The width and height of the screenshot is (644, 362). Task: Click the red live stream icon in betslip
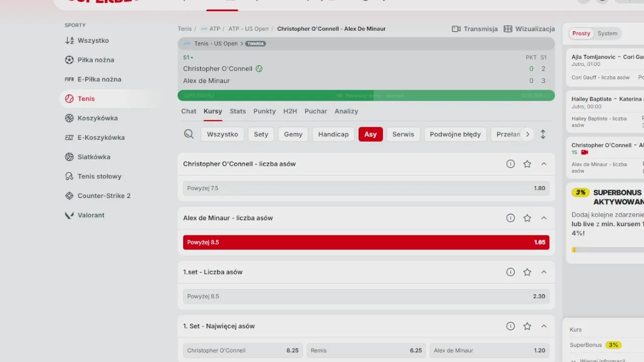pyautogui.click(x=585, y=152)
